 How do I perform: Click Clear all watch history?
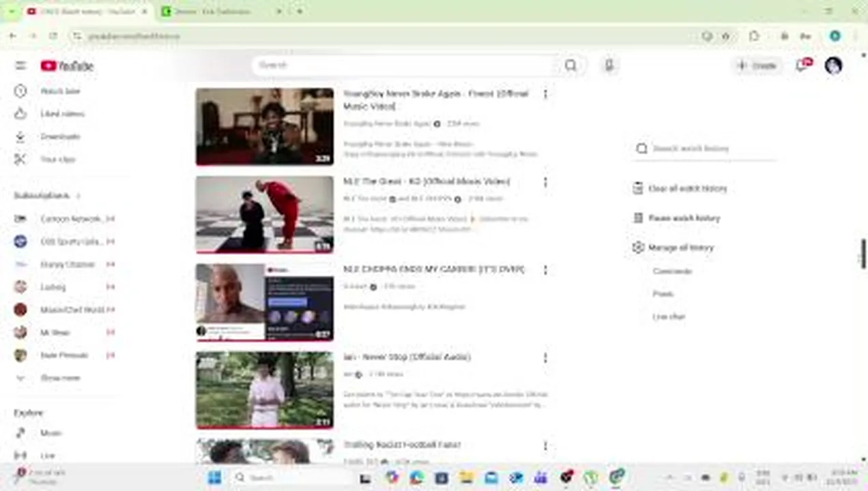[680, 188]
